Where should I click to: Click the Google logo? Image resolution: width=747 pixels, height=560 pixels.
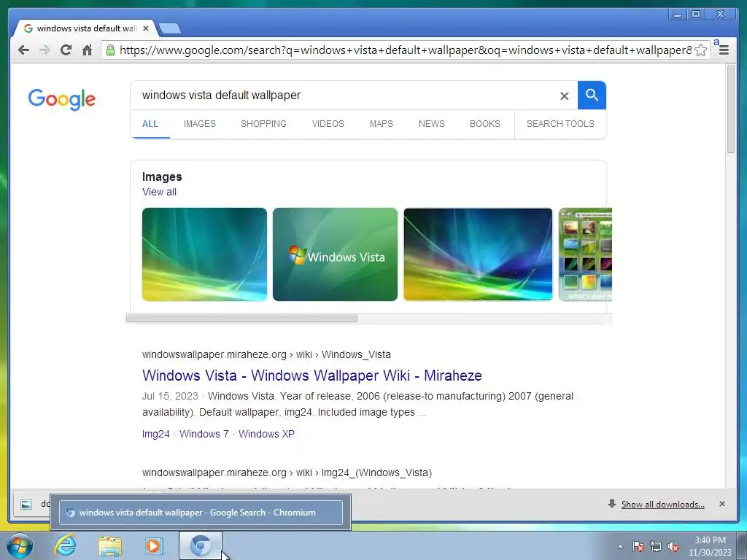(61, 99)
